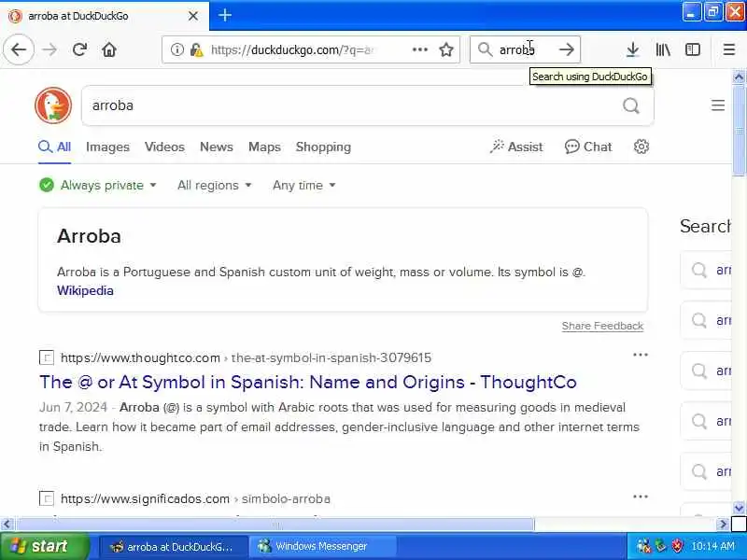Submit the Firefox search box arrow

pos(567,49)
